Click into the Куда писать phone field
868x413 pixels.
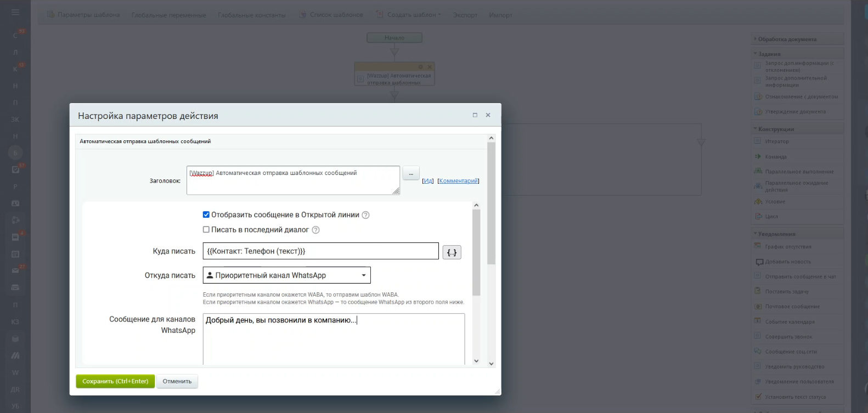320,251
